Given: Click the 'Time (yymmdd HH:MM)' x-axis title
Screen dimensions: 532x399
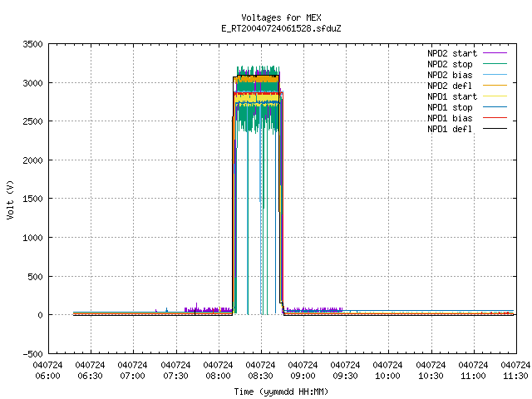Looking at the screenshot, I should pos(281,392).
